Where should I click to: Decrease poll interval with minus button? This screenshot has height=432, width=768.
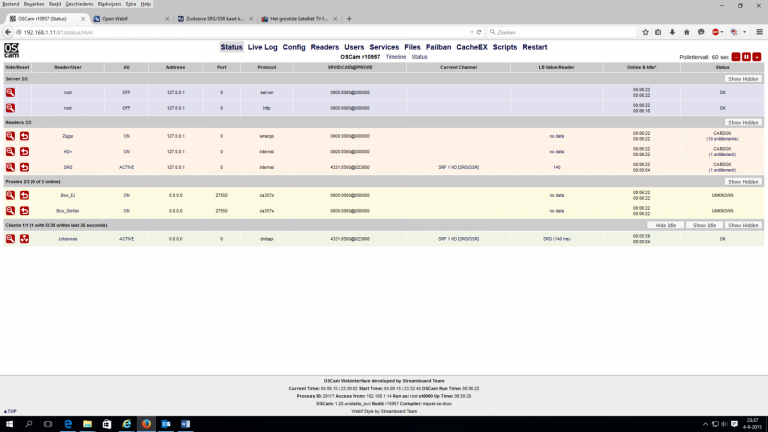[735, 57]
